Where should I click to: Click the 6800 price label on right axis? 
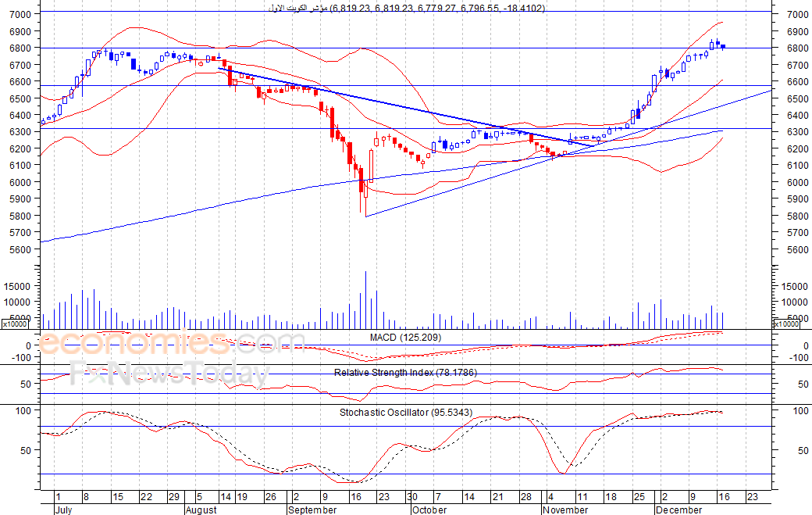(797, 48)
